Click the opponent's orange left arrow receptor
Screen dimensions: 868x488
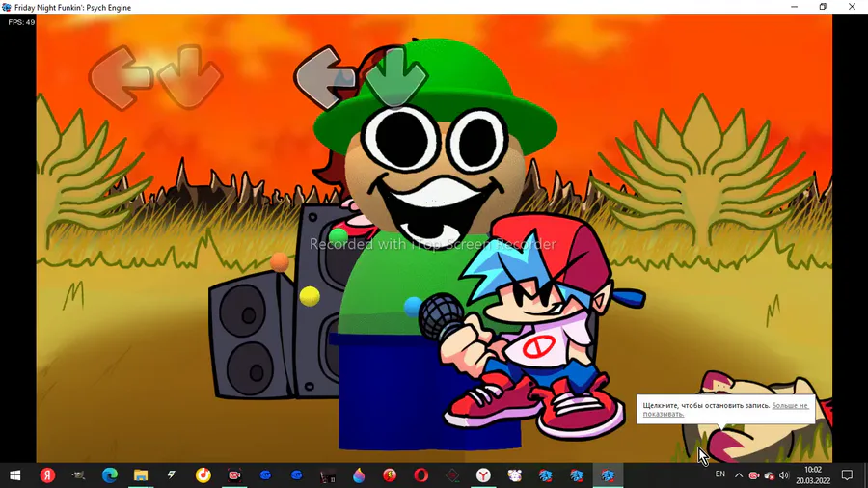(x=120, y=77)
